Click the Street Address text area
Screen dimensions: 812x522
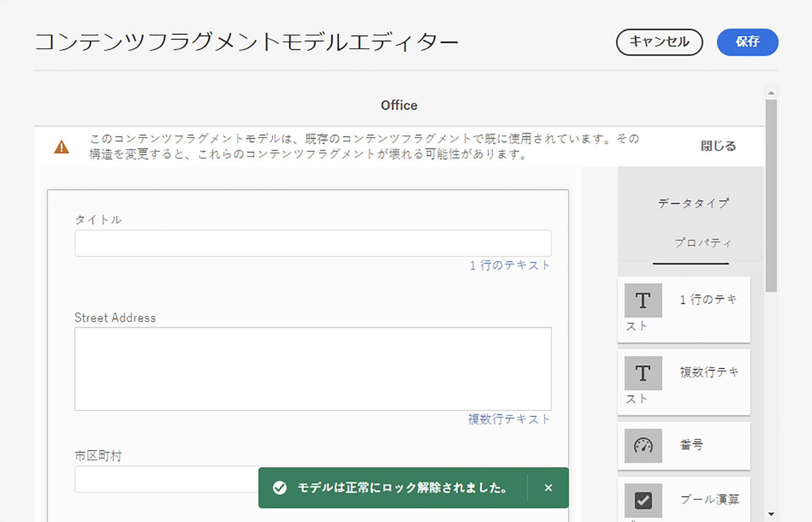(x=313, y=369)
